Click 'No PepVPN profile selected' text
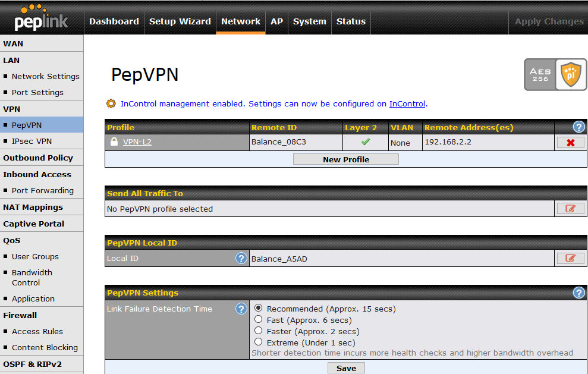This screenshot has height=374, width=588. point(160,209)
